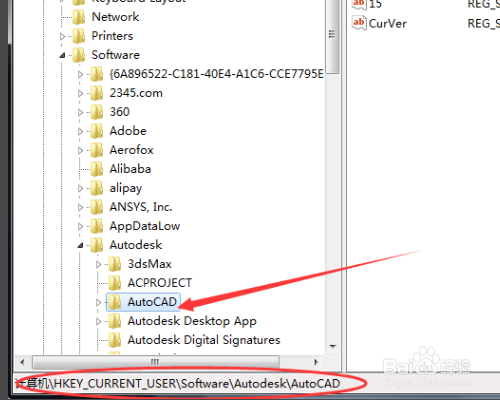The image size is (500, 400).
Task: Select the {6A896522-C181-40E4-A1C6 key
Action: 216,74
